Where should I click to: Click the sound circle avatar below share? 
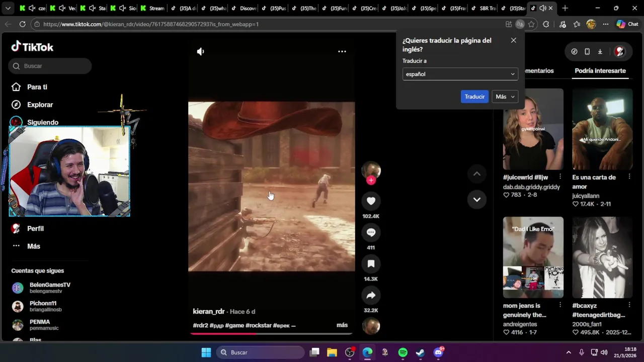(371, 326)
